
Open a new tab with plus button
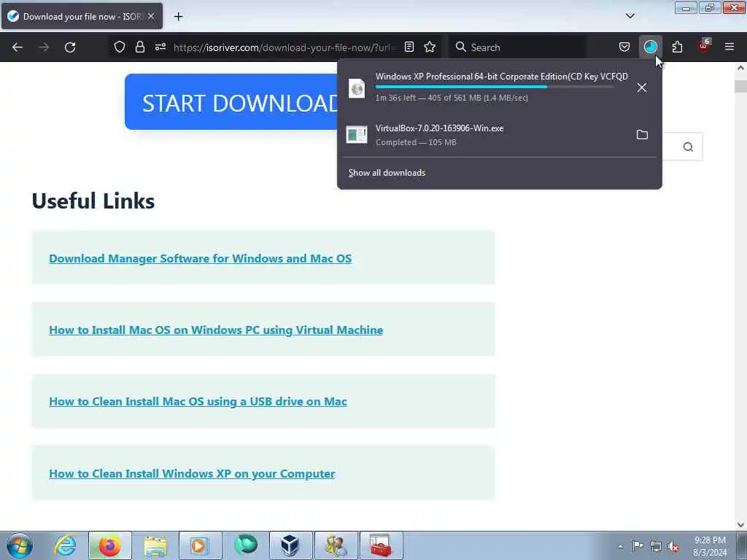coord(178,17)
